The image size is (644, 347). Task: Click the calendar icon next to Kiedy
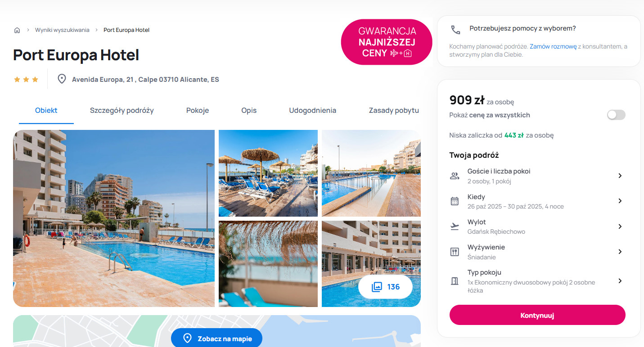[455, 201]
